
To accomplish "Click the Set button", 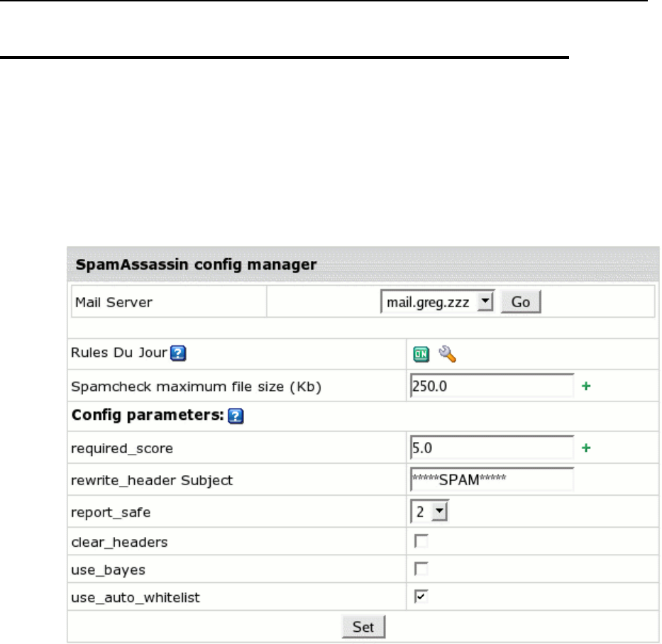I will tap(363, 628).
